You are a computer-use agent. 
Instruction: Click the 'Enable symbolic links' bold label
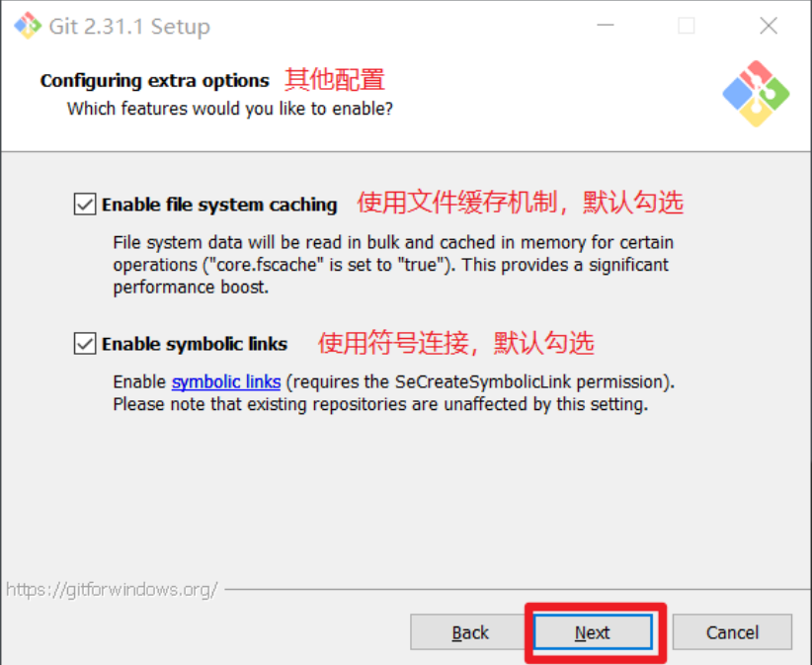(195, 344)
